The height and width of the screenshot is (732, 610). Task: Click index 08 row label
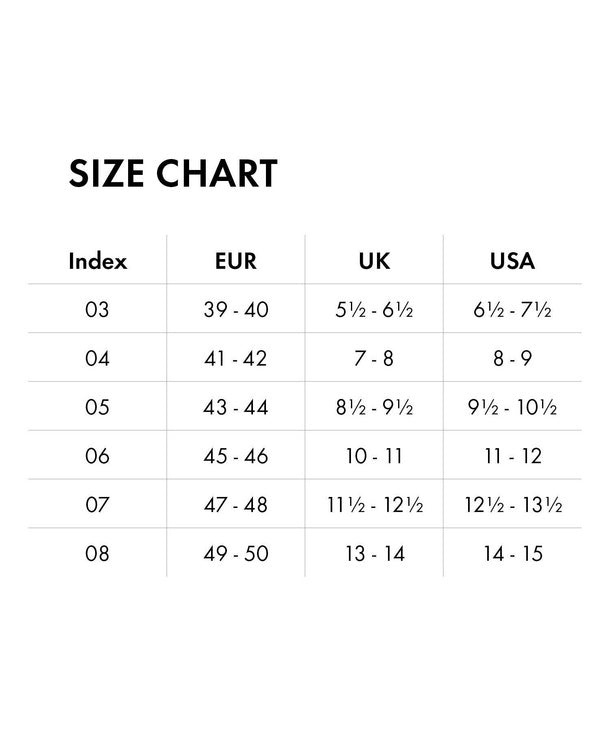point(97,553)
